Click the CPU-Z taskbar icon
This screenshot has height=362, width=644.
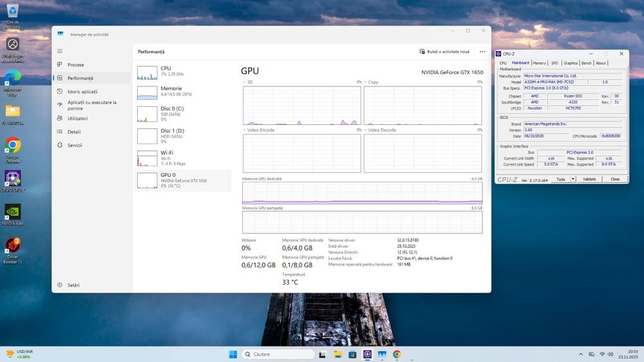[x=367, y=354]
